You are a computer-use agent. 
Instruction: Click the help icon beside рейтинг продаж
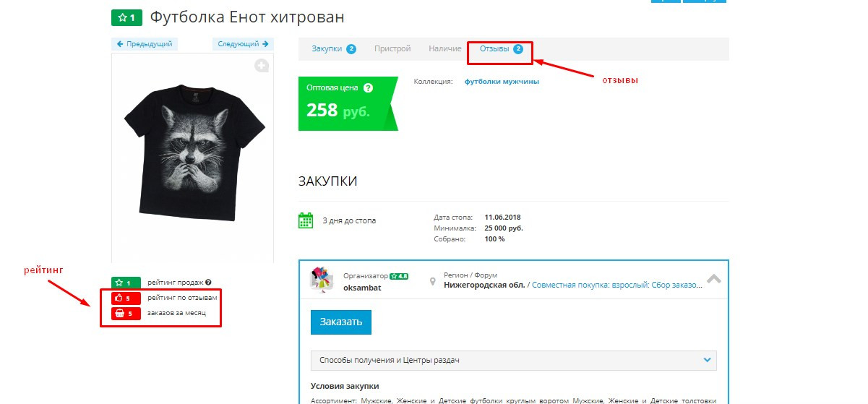point(208,283)
